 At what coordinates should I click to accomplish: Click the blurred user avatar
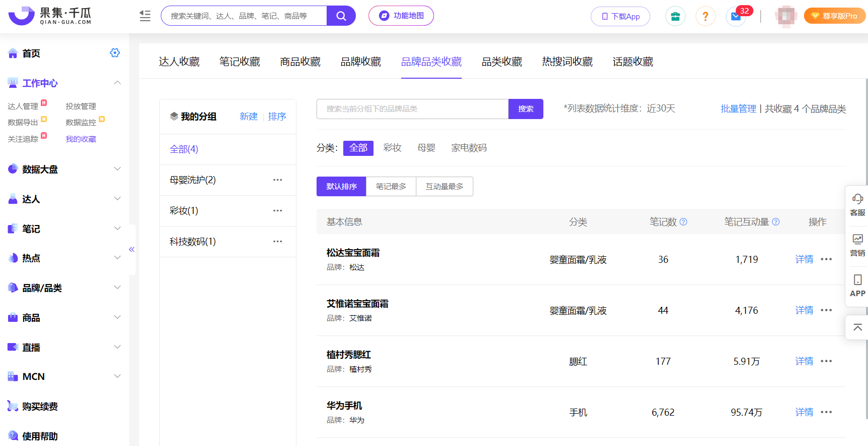[786, 16]
